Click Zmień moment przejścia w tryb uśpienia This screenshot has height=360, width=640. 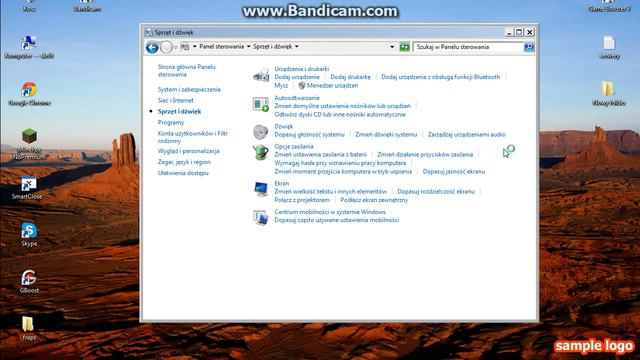coord(343,171)
